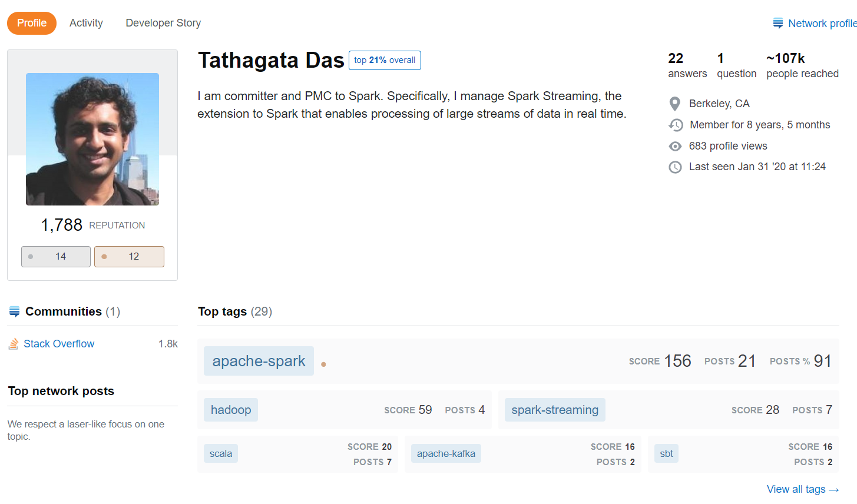Open the View all tags link
Image resolution: width=857 pixels, height=504 pixels.
click(803, 489)
